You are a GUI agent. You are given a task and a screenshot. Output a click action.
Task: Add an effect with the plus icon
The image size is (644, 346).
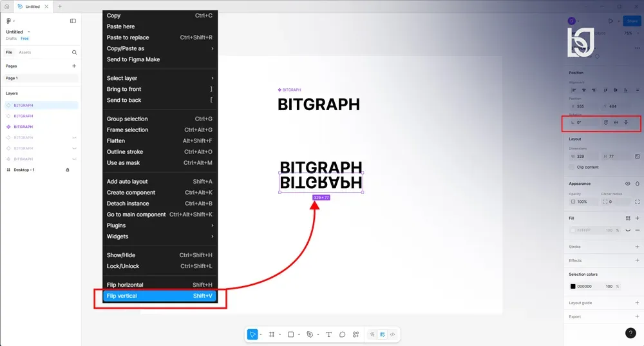click(638, 260)
